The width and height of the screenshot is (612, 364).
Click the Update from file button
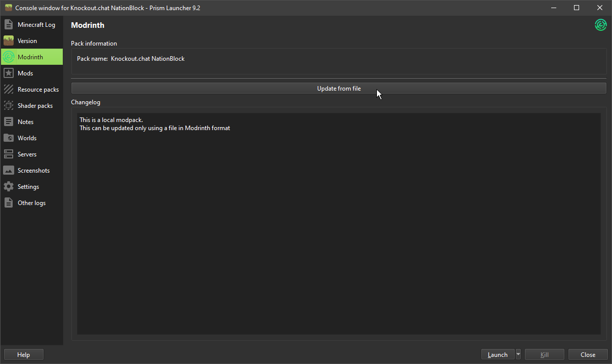point(338,88)
